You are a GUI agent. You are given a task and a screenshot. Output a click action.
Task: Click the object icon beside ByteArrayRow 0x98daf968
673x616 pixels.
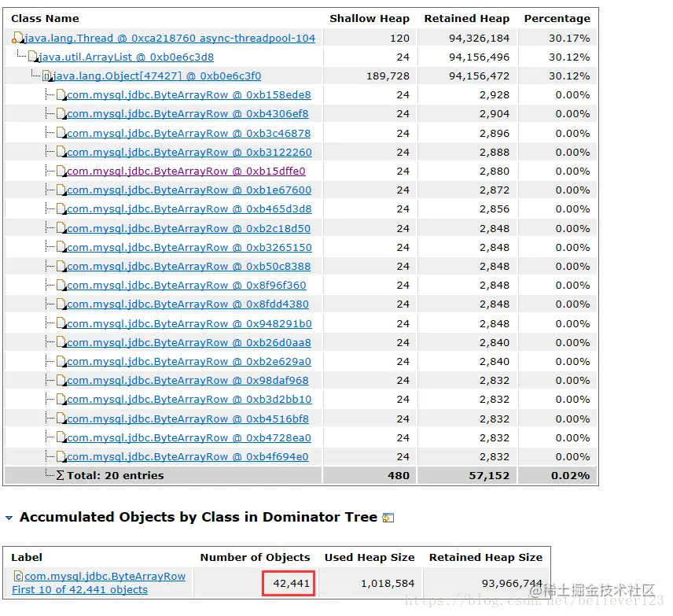[61, 381]
